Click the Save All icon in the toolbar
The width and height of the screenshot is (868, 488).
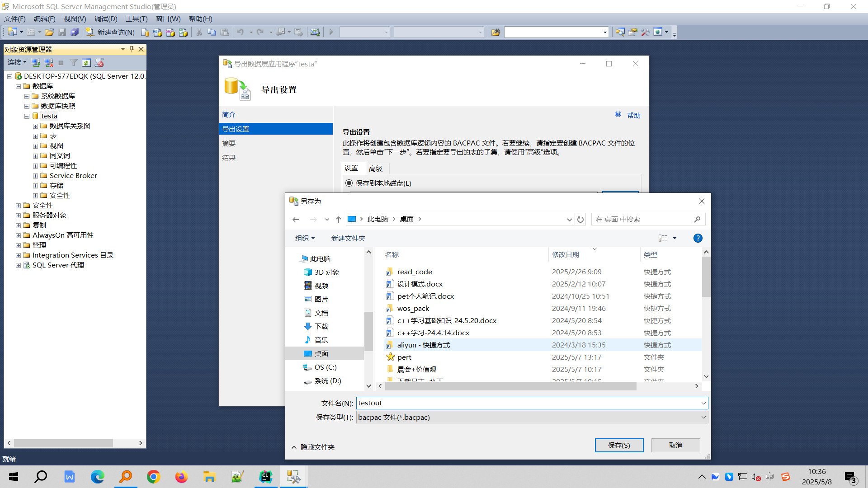(75, 32)
